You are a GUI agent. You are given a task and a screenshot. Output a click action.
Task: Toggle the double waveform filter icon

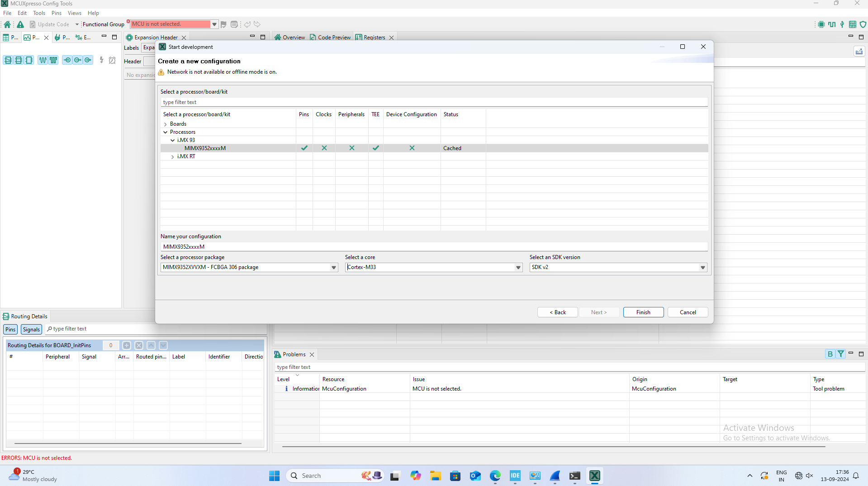pos(53,60)
